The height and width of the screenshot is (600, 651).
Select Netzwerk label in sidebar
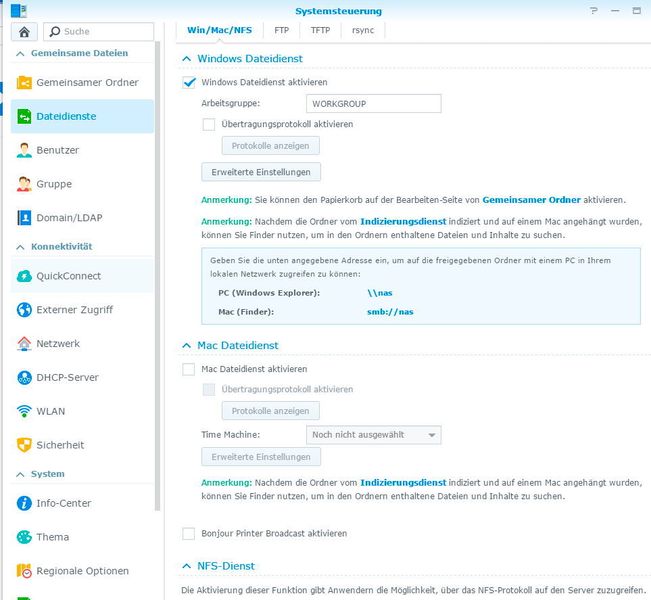pos(58,344)
